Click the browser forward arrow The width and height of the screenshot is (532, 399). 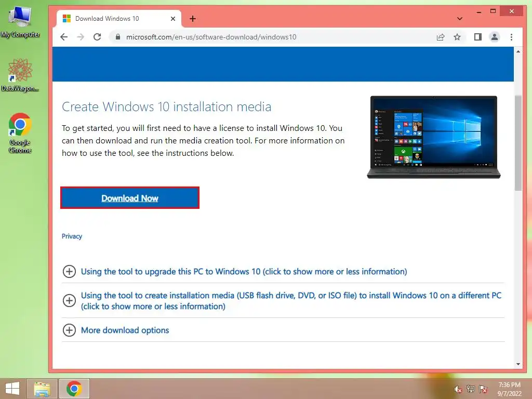81,37
